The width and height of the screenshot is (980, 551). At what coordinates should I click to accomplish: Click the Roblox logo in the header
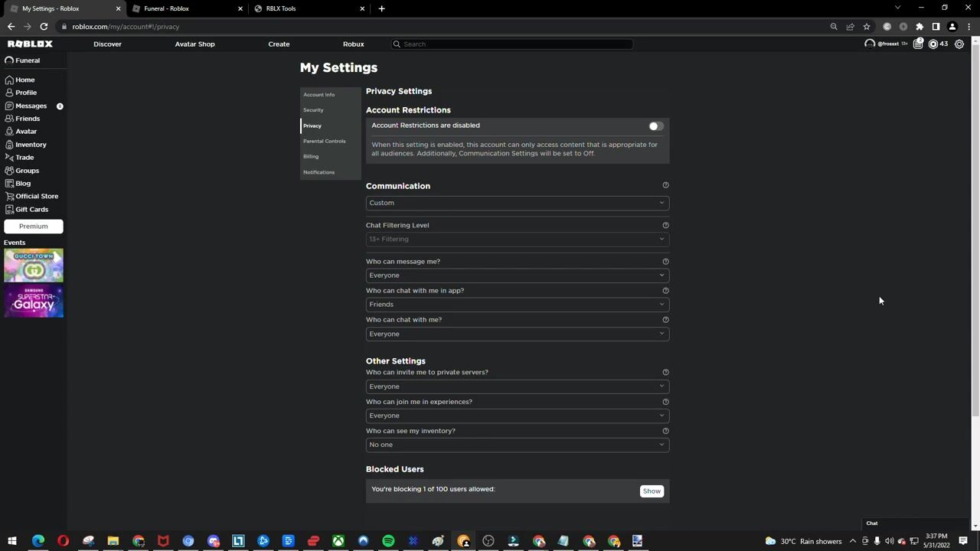click(30, 44)
